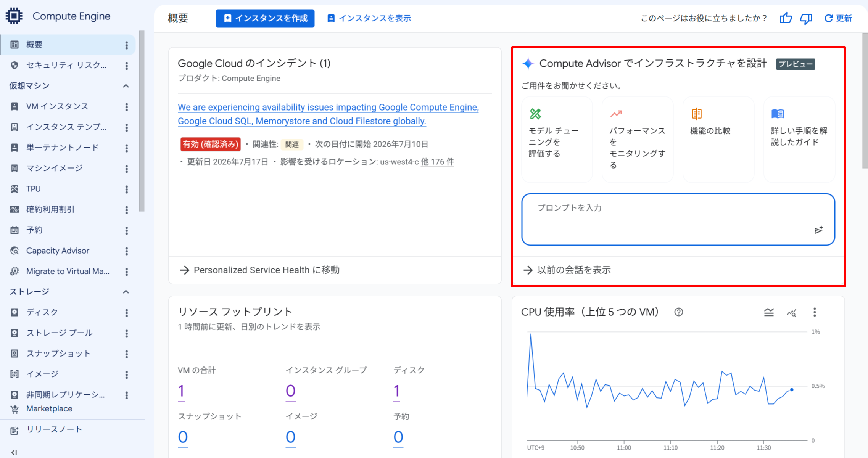868x458 pixels.
Task: Click the 詳しい手順を解説したガイド card
Action: (799, 140)
